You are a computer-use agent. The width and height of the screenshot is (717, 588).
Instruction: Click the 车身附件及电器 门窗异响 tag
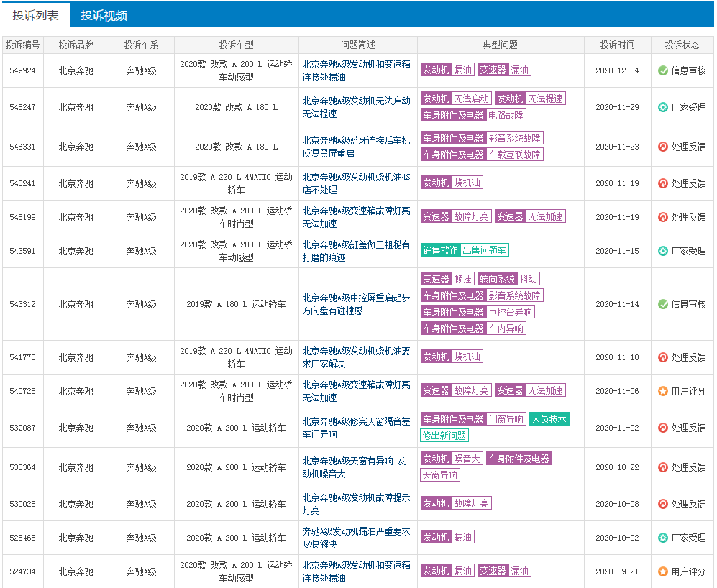tap(473, 419)
